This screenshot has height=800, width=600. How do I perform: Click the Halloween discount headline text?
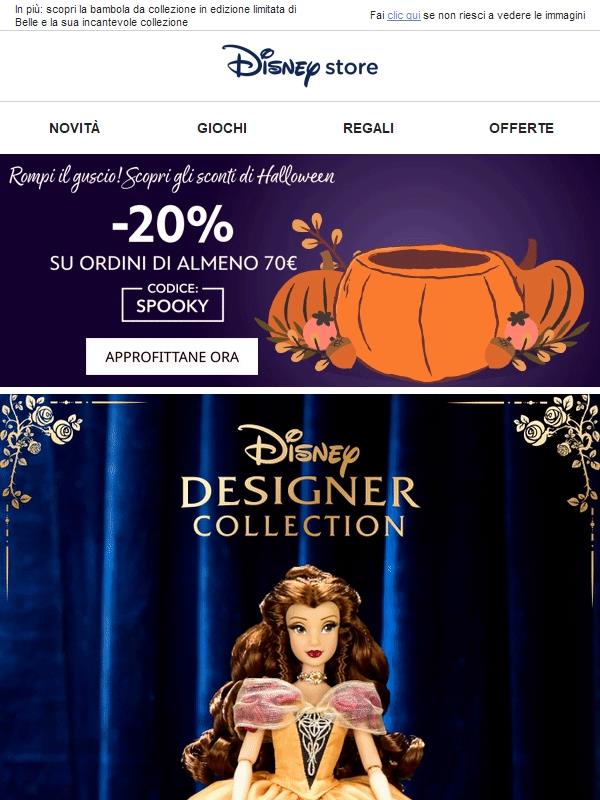171,177
